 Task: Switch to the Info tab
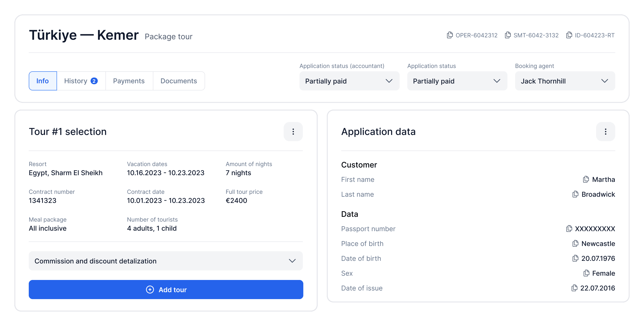pos(43,81)
